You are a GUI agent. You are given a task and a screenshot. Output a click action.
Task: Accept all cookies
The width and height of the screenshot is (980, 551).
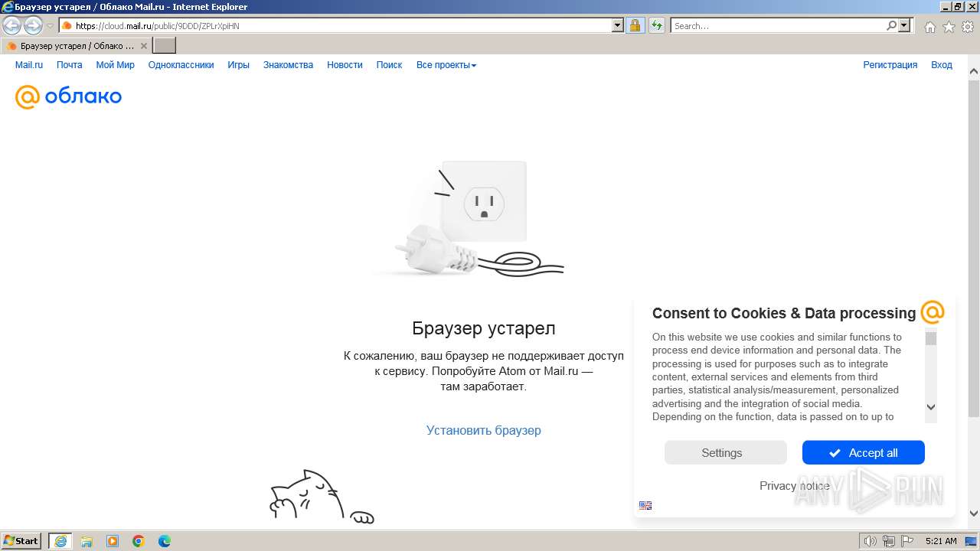click(x=863, y=452)
